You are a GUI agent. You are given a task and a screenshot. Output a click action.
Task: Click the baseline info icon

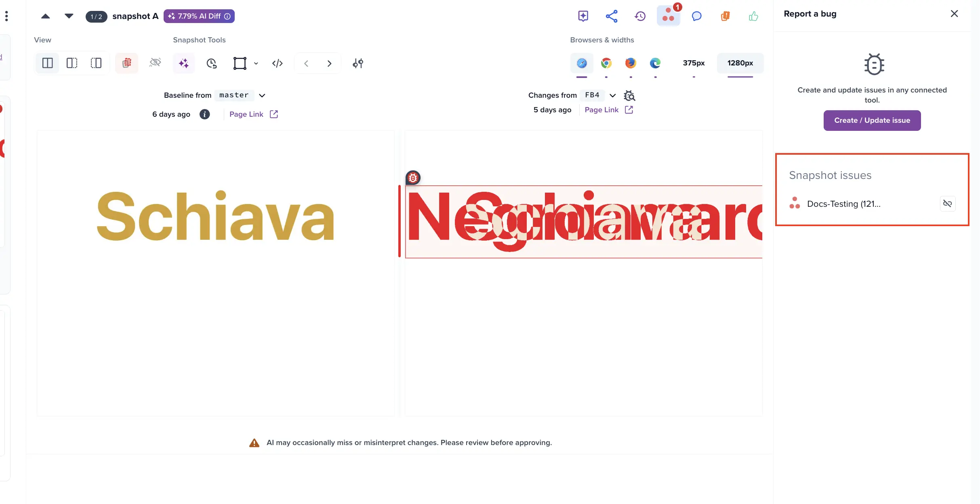pos(205,114)
